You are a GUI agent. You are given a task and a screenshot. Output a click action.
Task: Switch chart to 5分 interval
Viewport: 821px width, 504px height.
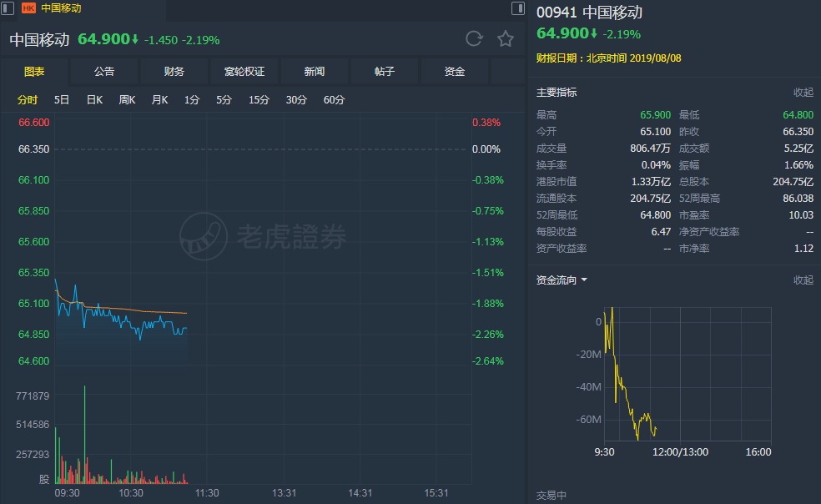tap(224, 99)
